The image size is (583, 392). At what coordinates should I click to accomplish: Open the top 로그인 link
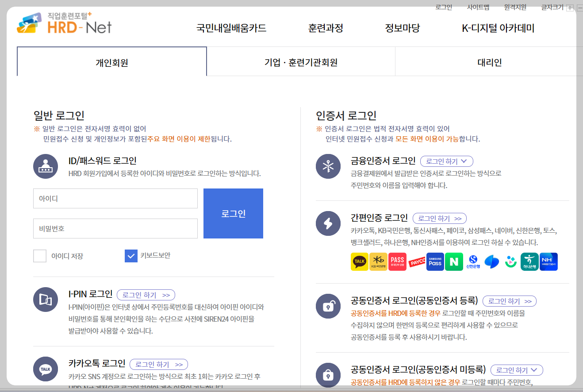(444, 7)
